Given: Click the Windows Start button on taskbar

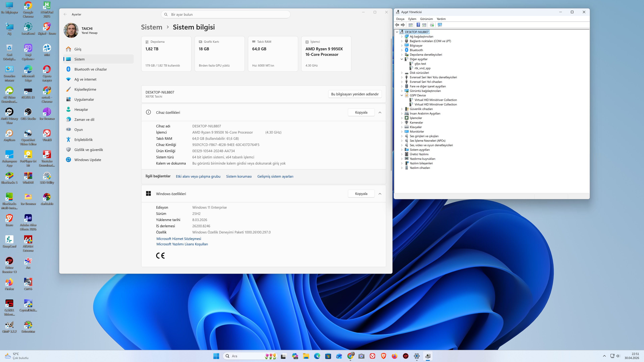Looking at the screenshot, I should tap(216, 356).
